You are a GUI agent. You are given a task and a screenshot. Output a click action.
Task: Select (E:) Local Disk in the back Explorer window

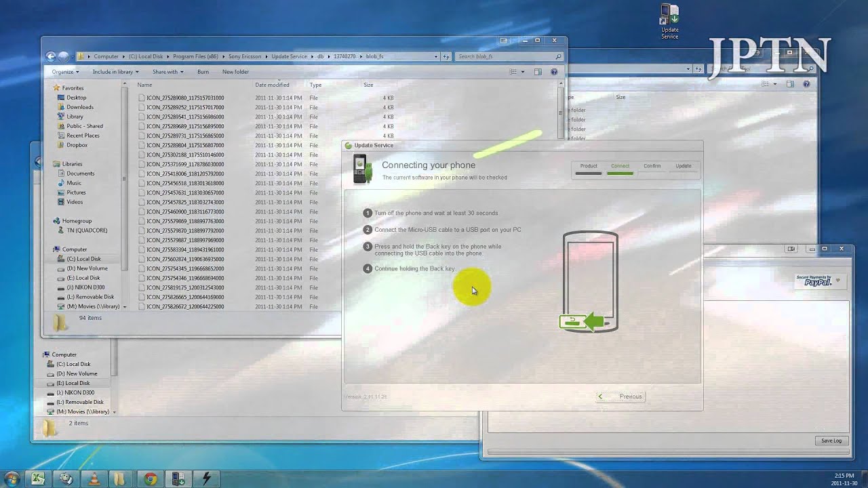coord(73,383)
